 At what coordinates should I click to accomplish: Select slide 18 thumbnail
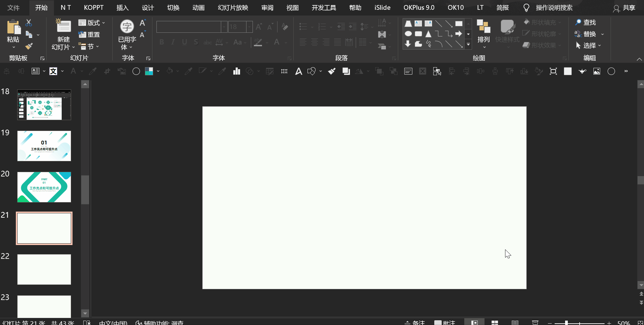[x=44, y=105]
